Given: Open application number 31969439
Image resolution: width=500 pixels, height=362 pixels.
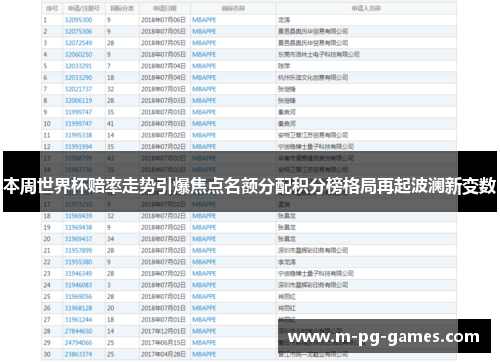Looking at the screenshot, I should point(78,216).
